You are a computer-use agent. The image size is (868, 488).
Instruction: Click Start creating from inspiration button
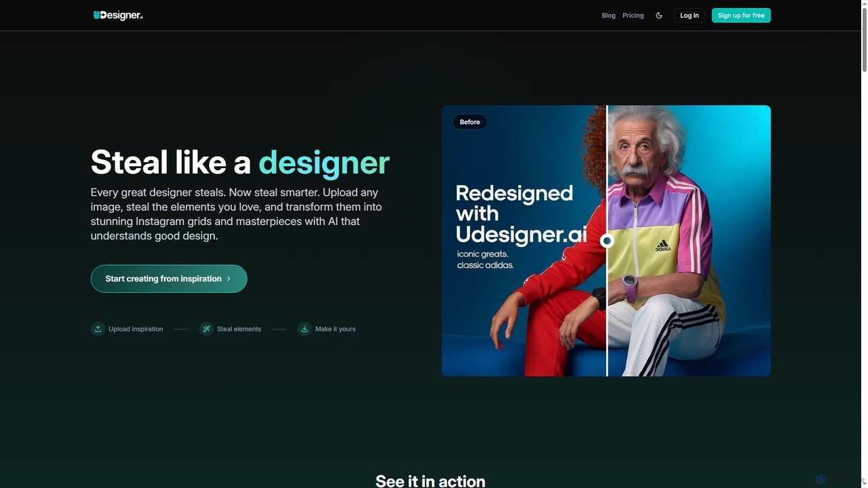[x=169, y=279]
